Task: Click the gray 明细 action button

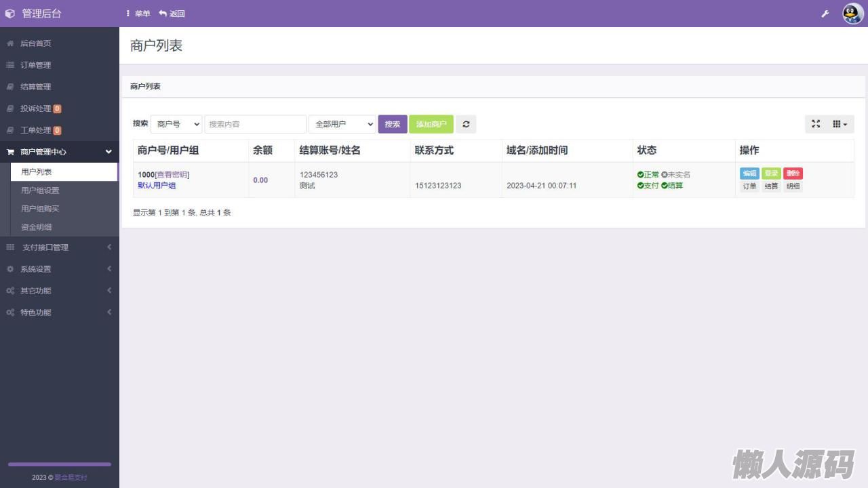Action: click(x=793, y=186)
